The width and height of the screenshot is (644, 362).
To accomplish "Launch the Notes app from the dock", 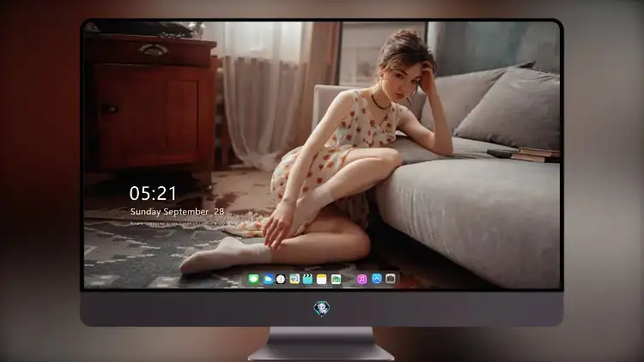I will [x=322, y=280].
